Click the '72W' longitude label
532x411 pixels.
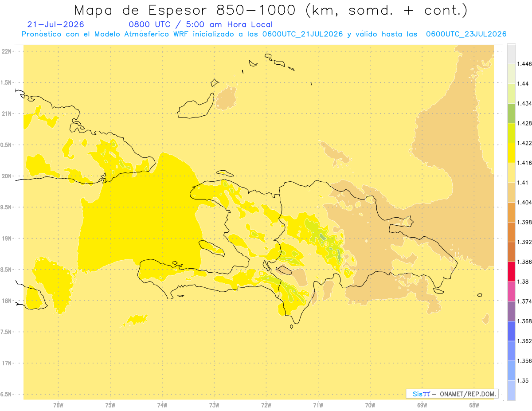pyautogui.click(x=266, y=405)
